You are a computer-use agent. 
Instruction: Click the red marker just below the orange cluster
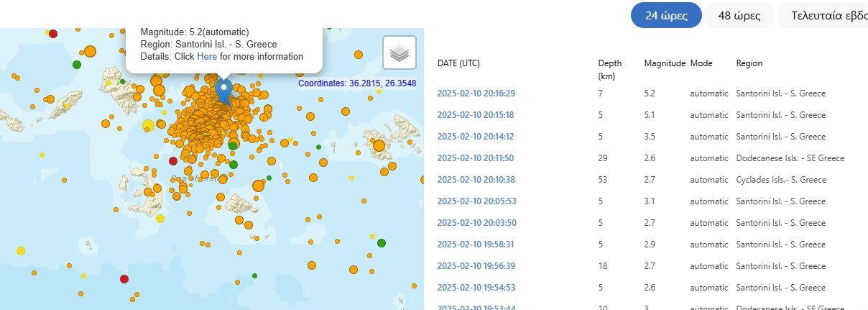172,161
